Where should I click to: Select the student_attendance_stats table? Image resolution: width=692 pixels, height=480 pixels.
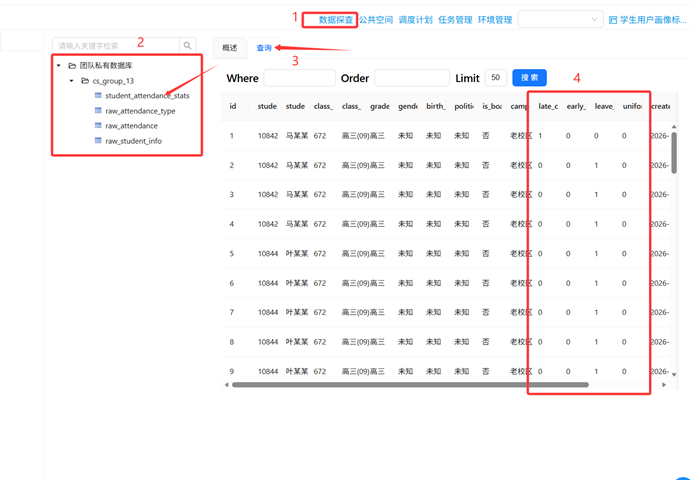147,96
